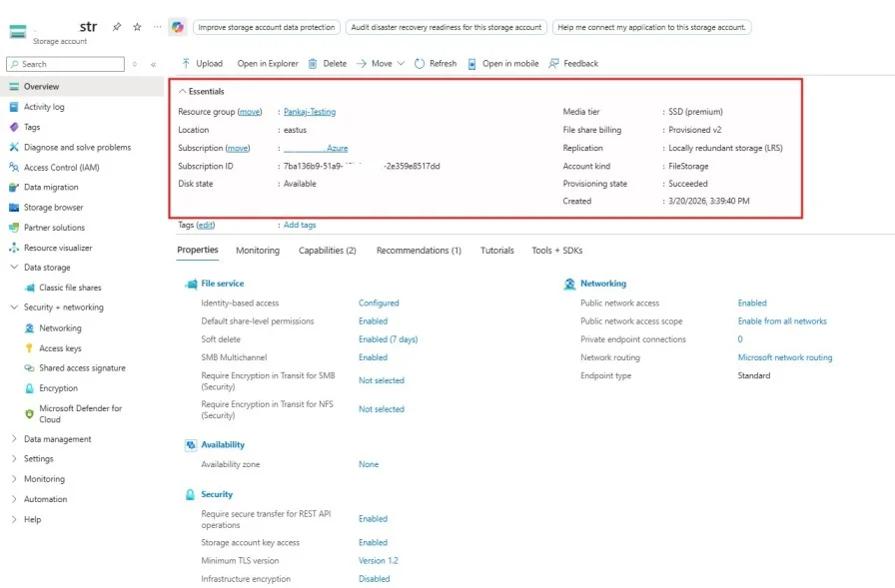Click Subscription move link
The height and width of the screenshot is (588, 895).
coord(238,149)
